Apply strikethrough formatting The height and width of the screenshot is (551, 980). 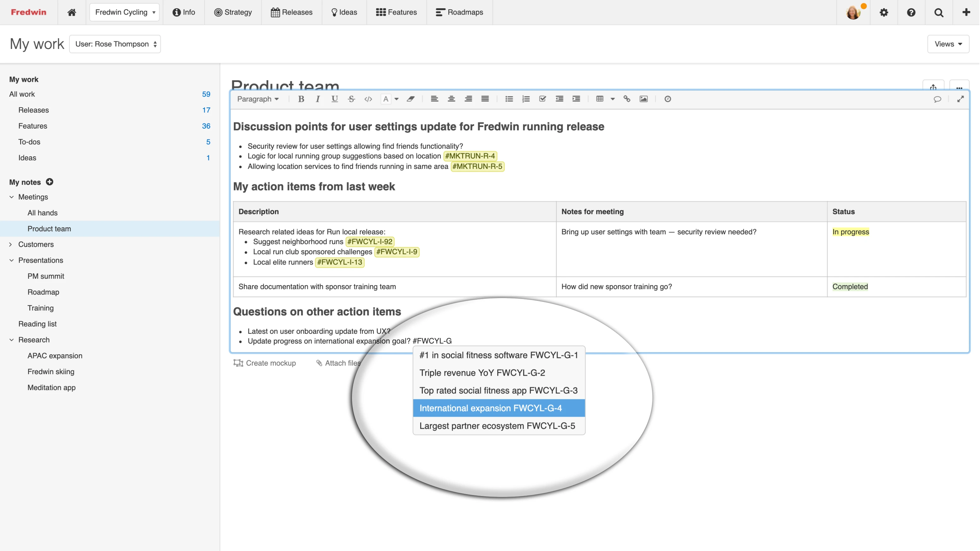[351, 99]
